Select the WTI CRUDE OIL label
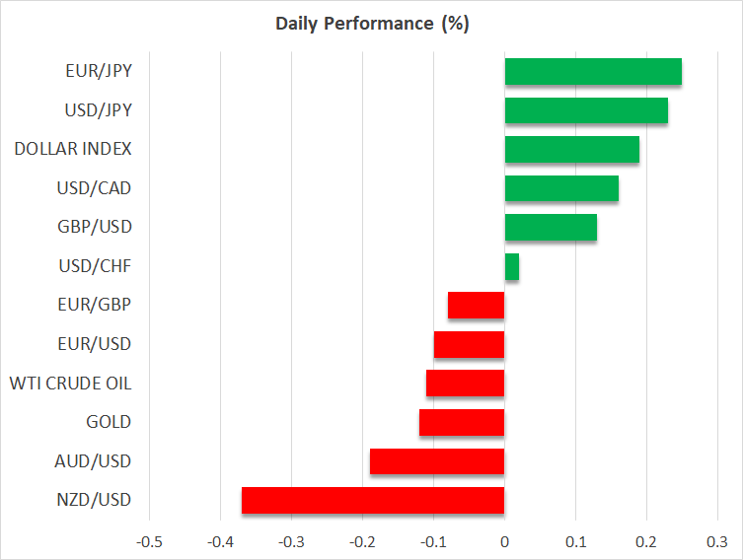The width and height of the screenshot is (743, 560). point(70,384)
